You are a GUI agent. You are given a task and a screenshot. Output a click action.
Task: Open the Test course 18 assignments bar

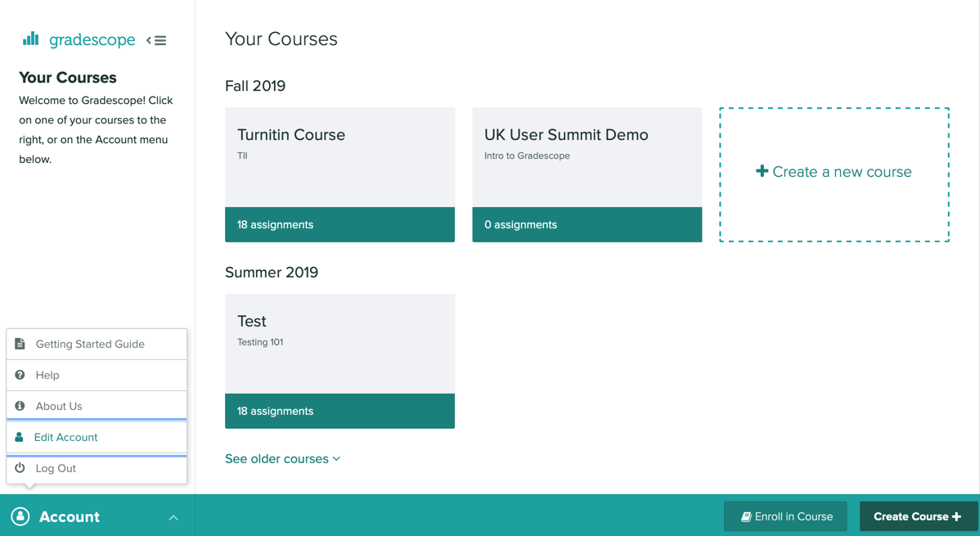(340, 411)
